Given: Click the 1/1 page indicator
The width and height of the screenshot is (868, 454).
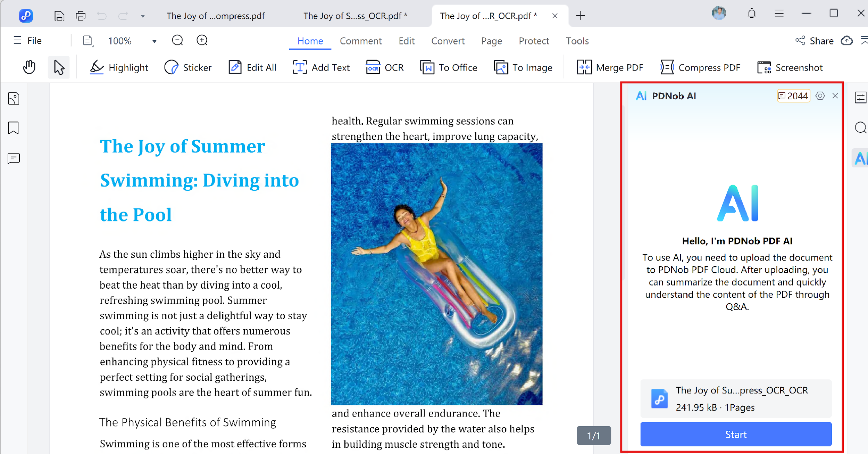Looking at the screenshot, I should point(593,435).
